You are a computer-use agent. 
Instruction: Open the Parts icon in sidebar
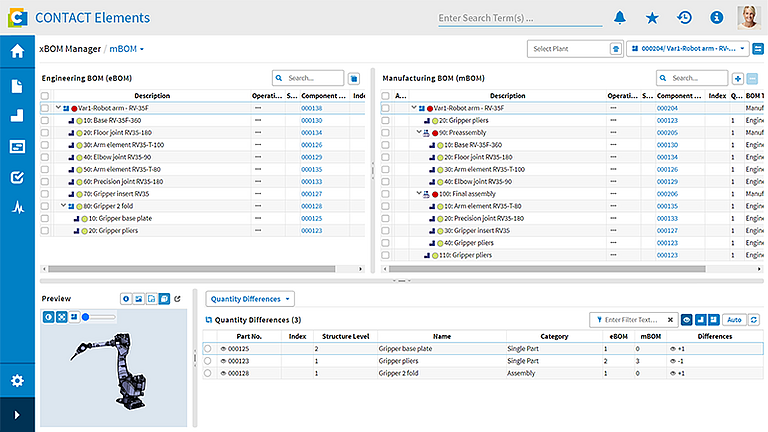pos(17,116)
